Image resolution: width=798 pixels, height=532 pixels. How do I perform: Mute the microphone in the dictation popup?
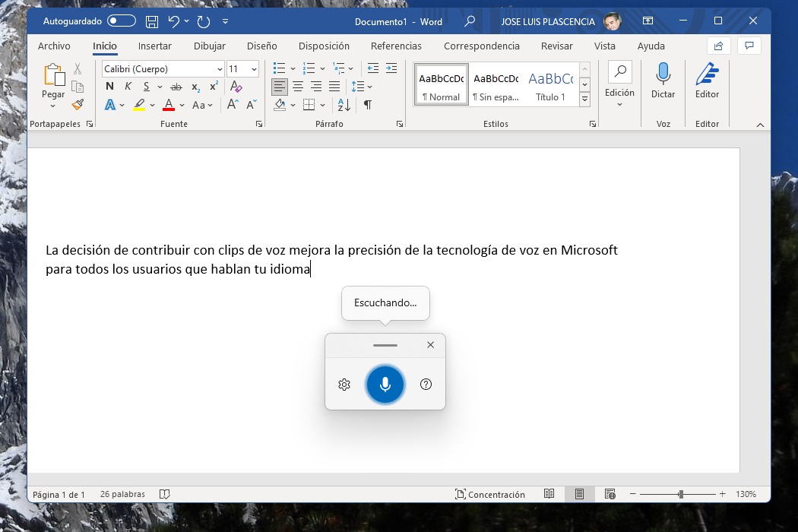pos(385,384)
